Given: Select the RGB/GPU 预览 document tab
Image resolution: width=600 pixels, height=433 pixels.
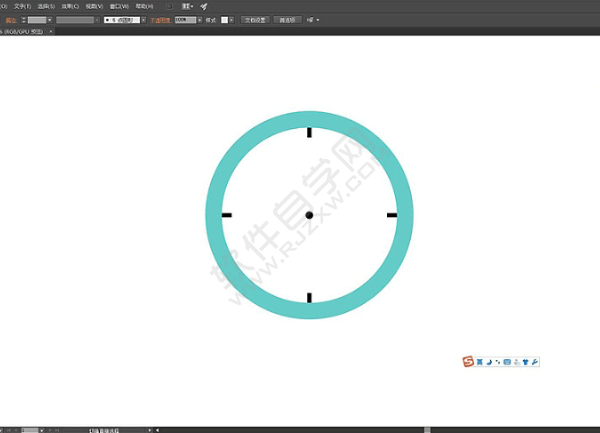Looking at the screenshot, I should pyautogui.click(x=22, y=32).
